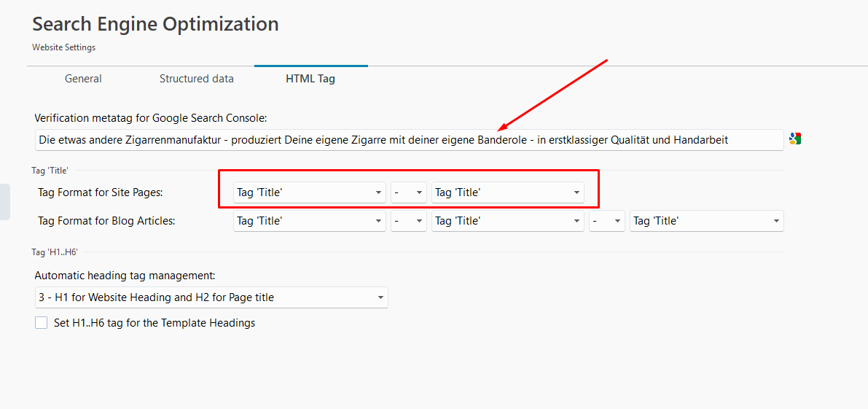The width and height of the screenshot is (868, 409).
Task: Open second separator dropdown for Blog Articles
Action: click(x=606, y=221)
